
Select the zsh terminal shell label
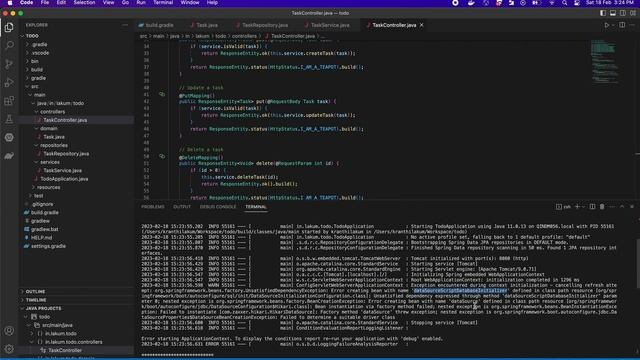click(563, 207)
